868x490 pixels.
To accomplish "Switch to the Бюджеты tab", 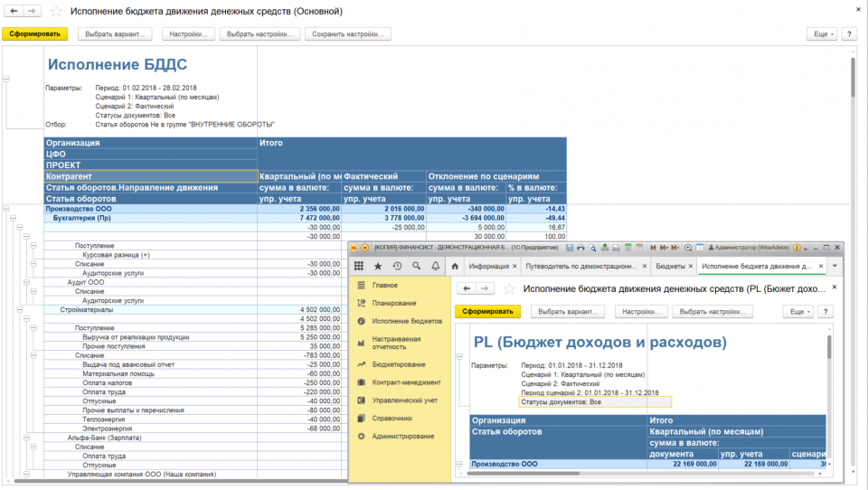I will pyautogui.click(x=670, y=266).
